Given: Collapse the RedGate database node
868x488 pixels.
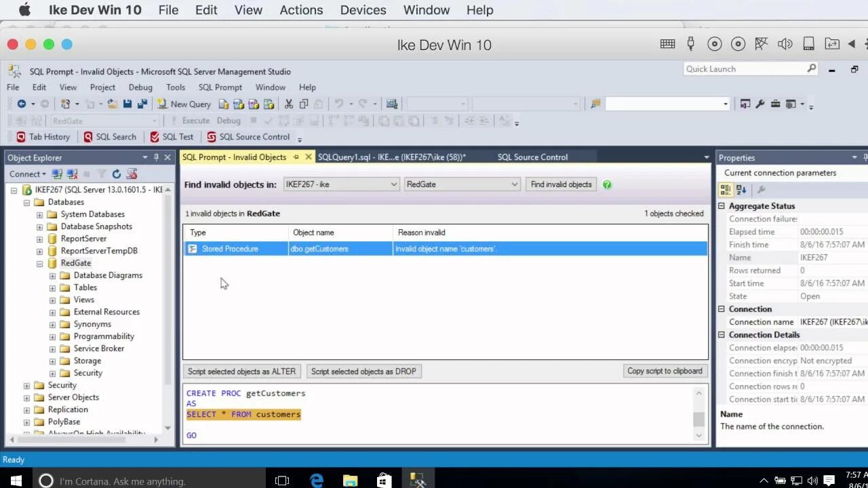Looking at the screenshot, I should point(39,263).
